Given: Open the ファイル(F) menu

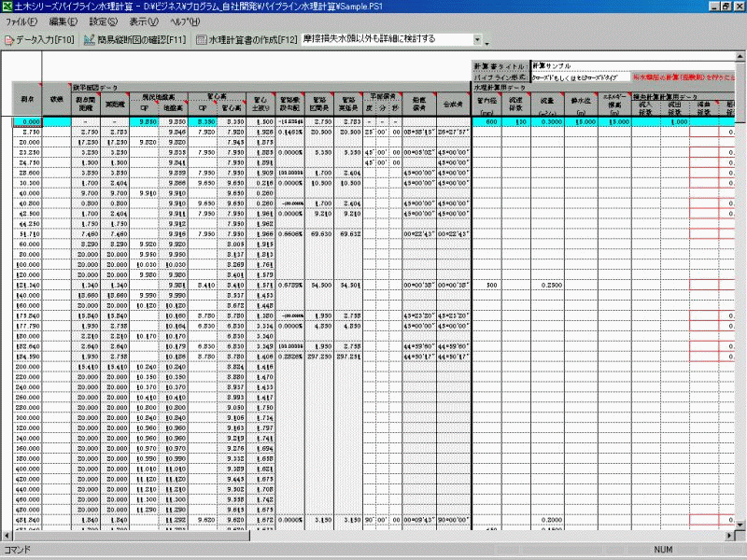Looking at the screenshot, I should click(x=21, y=21).
